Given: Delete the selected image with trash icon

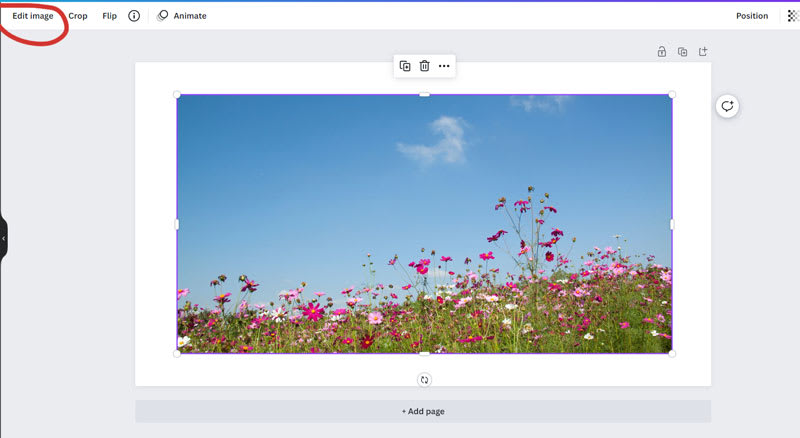Looking at the screenshot, I should [x=424, y=66].
